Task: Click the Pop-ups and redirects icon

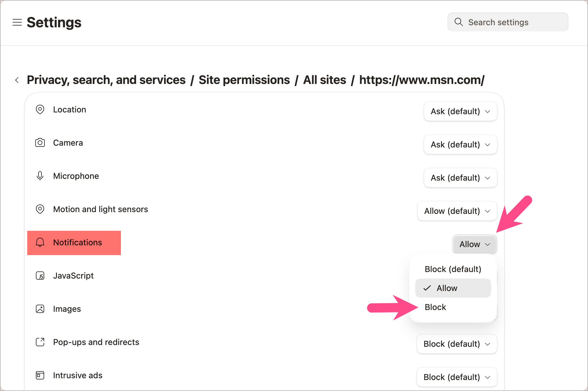Action: (40, 342)
